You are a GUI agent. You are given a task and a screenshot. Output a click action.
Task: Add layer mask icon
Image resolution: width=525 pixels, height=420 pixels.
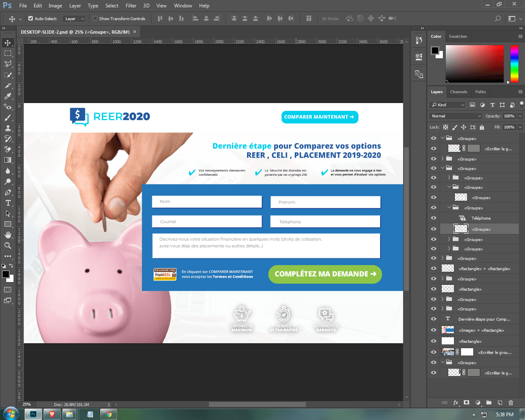[467, 403]
